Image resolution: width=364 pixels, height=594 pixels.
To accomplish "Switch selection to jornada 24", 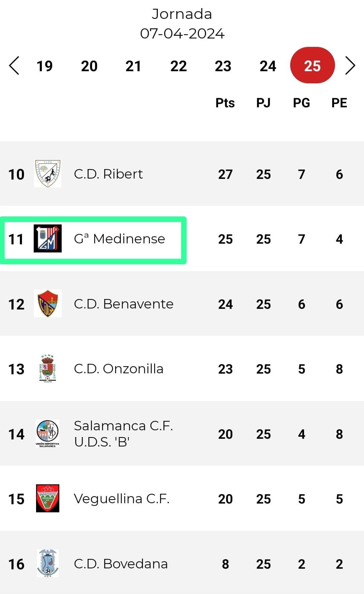I will [x=268, y=66].
